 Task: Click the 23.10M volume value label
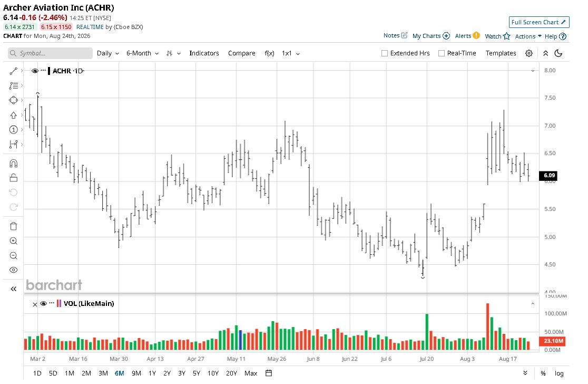click(552, 341)
